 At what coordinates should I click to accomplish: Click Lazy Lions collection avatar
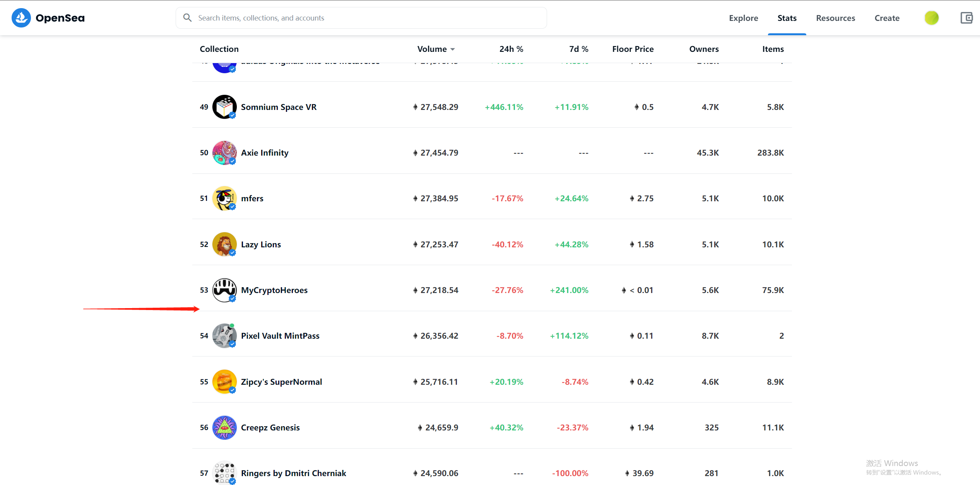tap(224, 244)
